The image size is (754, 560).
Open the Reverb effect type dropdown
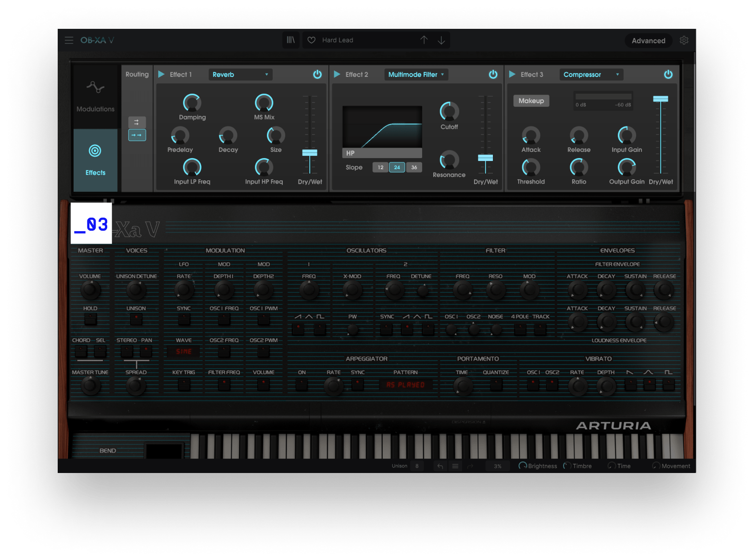[x=240, y=75]
